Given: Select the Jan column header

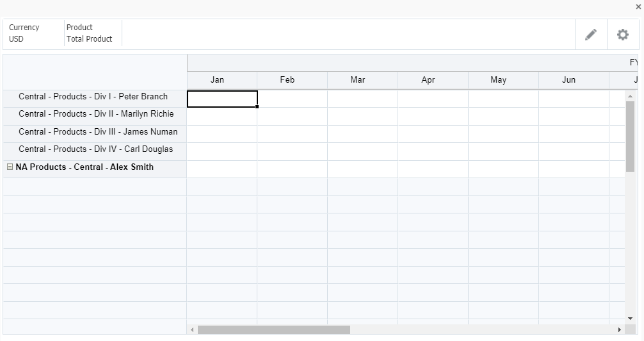Looking at the screenshot, I should [x=222, y=79].
